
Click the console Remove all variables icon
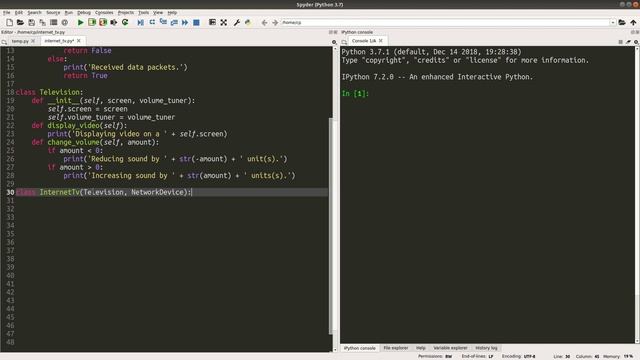628,42
